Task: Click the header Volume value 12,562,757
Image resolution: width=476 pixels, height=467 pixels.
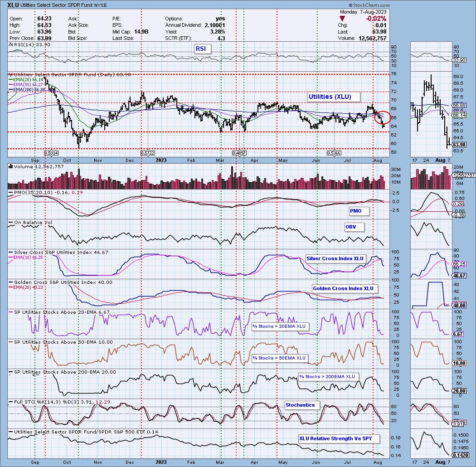Action: click(x=373, y=39)
